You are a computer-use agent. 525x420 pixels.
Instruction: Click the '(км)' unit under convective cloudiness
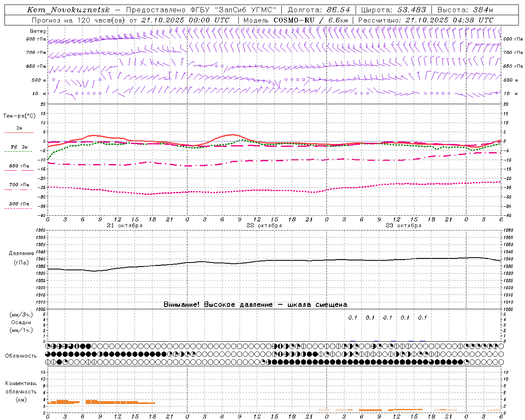[x=21, y=399]
